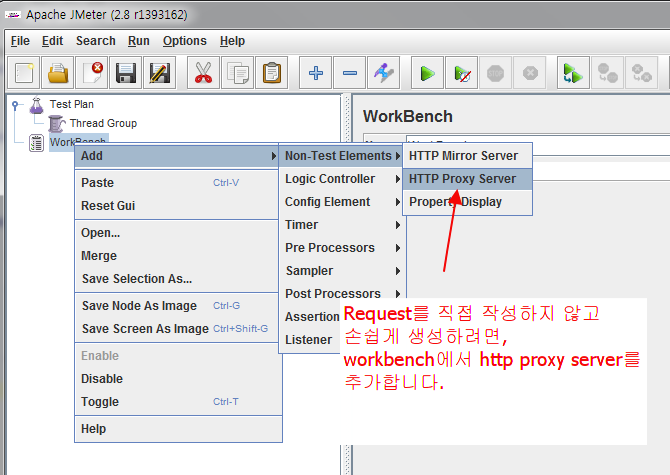Select the Thread Group tree label

[103, 123]
